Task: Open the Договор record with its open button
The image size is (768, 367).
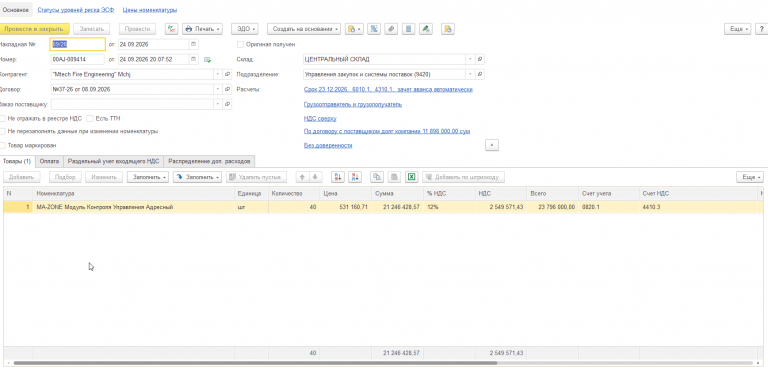Action: 227,90
